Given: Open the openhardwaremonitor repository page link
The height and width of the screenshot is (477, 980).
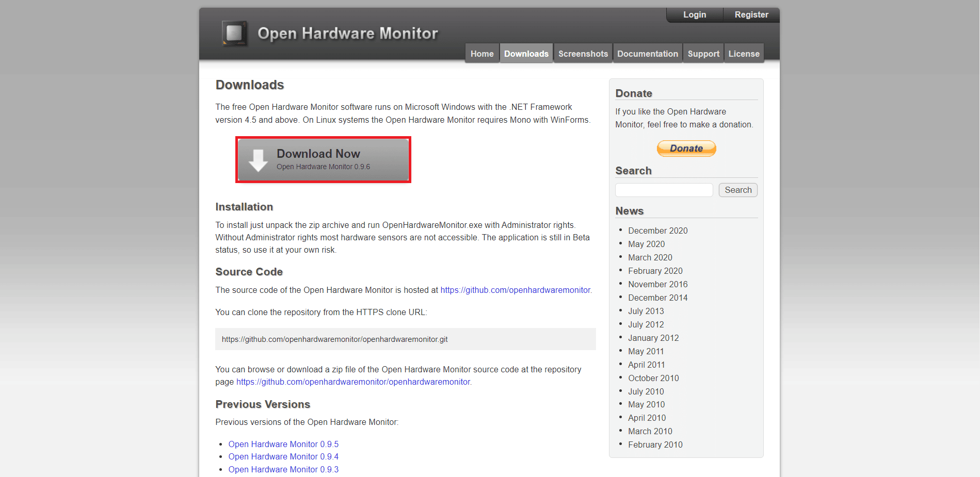Looking at the screenshot, I should pos(353,382).
